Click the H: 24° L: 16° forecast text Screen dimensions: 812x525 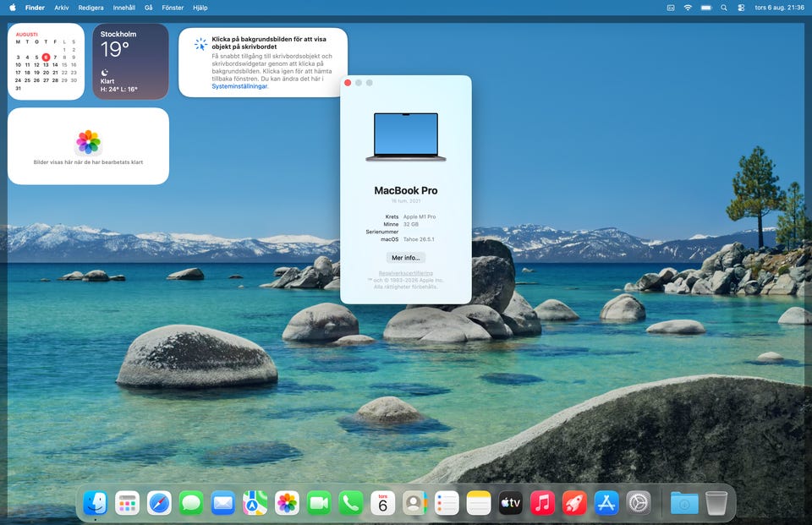coord(118,90)
